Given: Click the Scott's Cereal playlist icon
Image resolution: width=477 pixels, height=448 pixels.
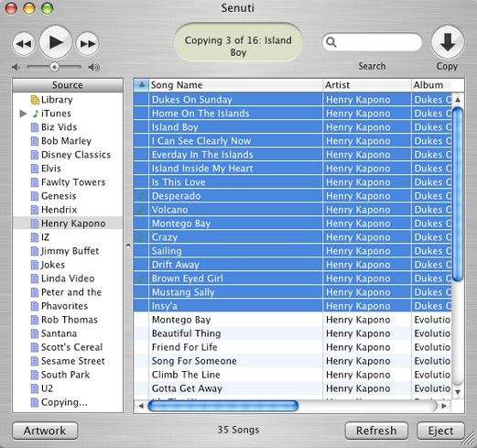Looking at the screenshot, I should 35,347.
